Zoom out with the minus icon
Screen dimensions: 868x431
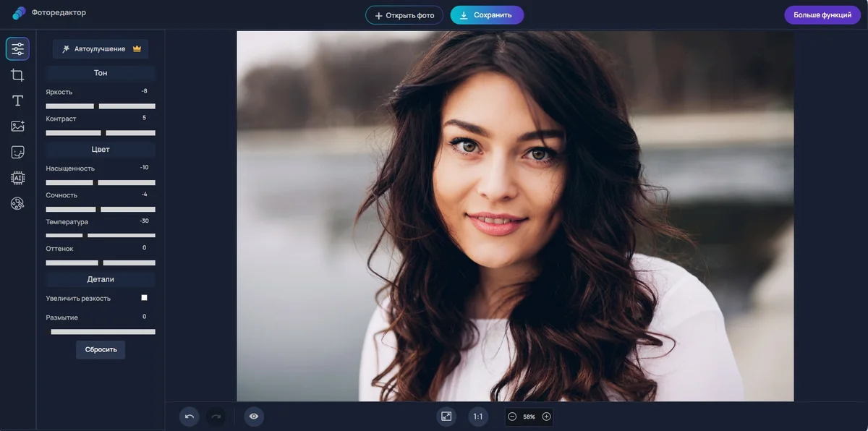pos(512,417)
